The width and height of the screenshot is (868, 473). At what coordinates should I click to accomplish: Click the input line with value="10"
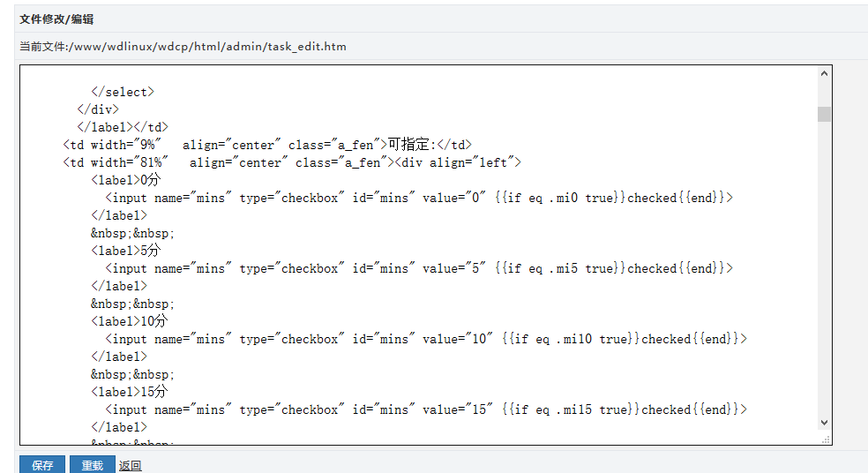click(x=426, y=339)
